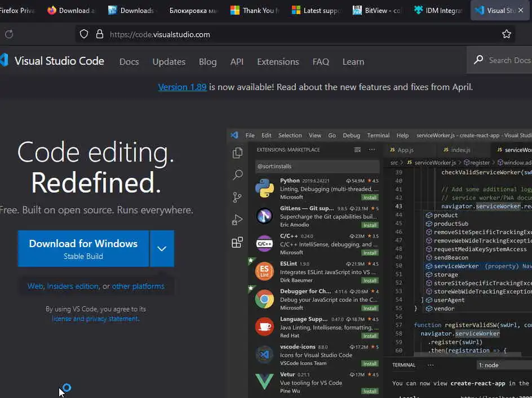This screenshot has width=532, height=398.
Task: Click the ESLint extension icon
Action: point(264,271)
